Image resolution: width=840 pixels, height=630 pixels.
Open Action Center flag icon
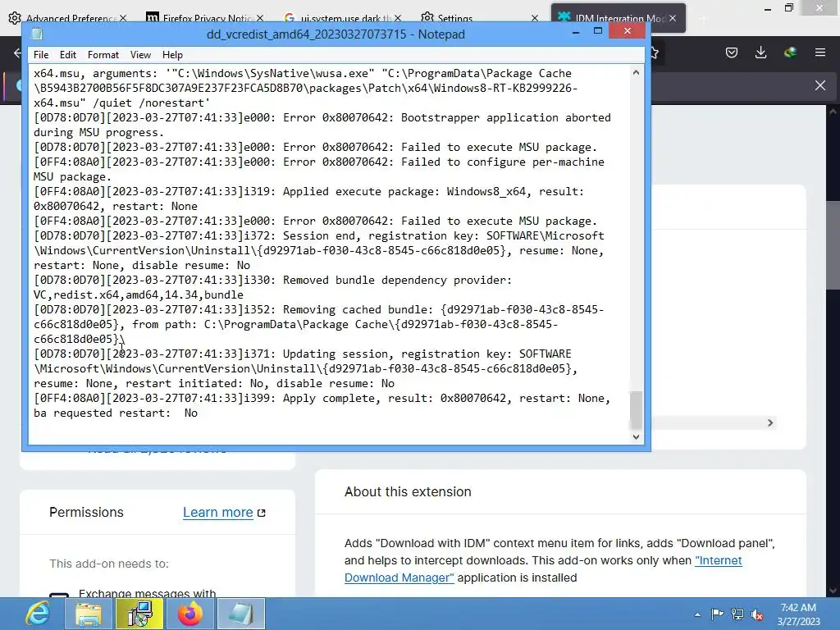(717, 614)
